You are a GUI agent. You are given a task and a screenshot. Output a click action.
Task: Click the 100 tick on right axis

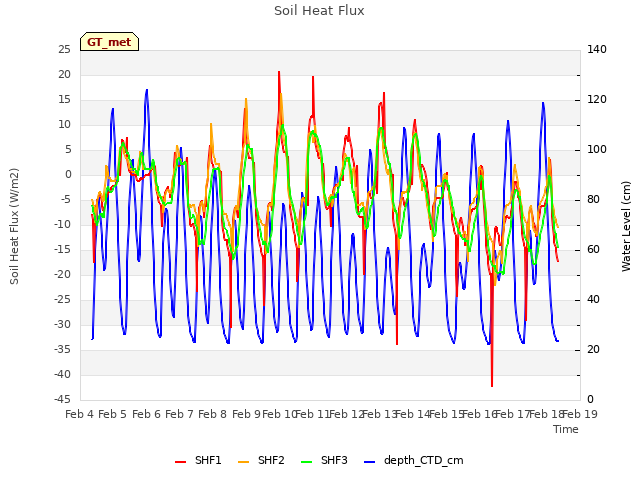(597, 149)
